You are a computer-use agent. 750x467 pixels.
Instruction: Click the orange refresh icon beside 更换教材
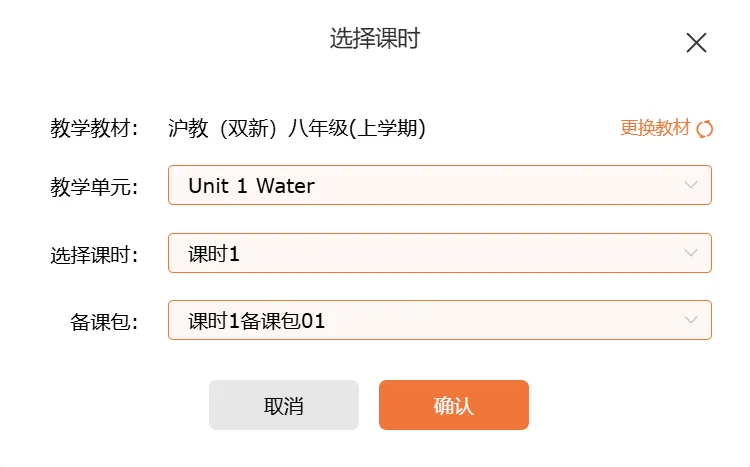coord(705,128)
